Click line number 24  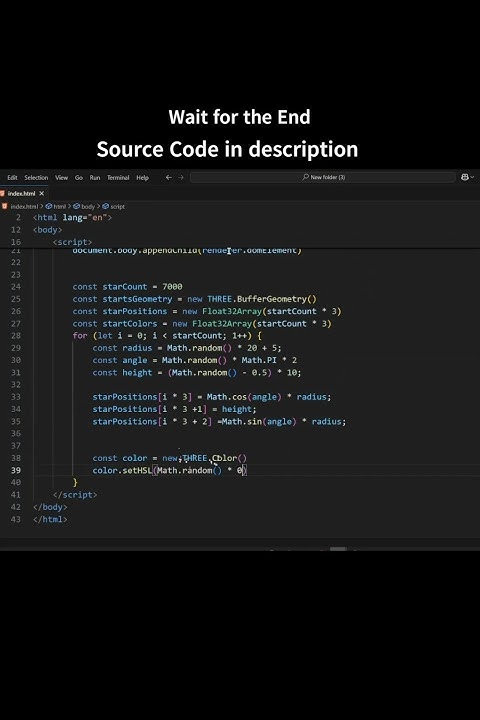[16, 287]
